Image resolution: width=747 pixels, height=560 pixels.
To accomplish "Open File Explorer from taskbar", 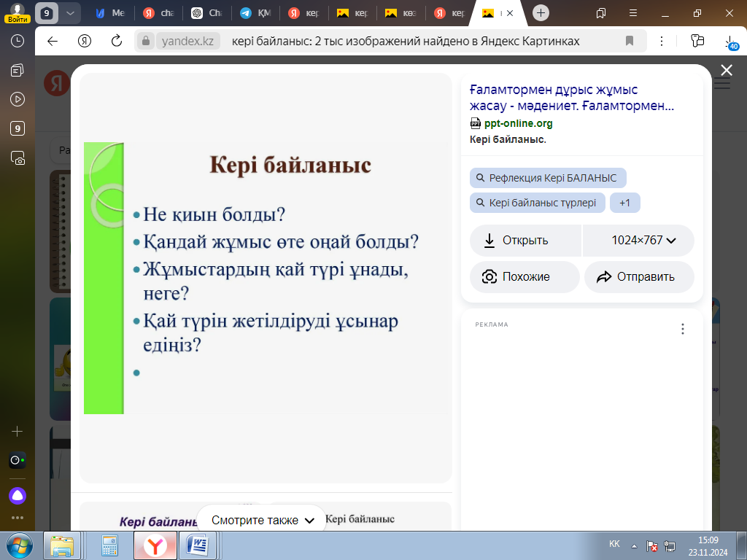I will [x=63, y=545].
